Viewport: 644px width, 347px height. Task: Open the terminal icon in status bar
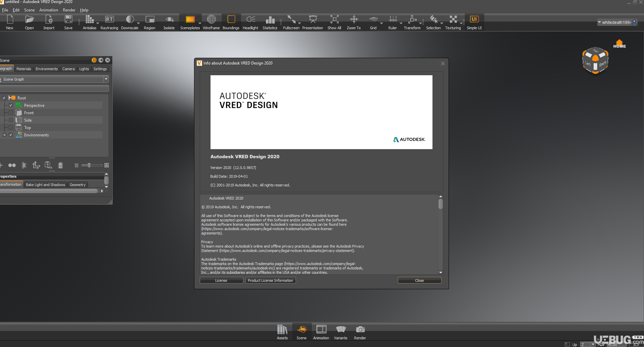pyautogui.click(x=567, y=344)
